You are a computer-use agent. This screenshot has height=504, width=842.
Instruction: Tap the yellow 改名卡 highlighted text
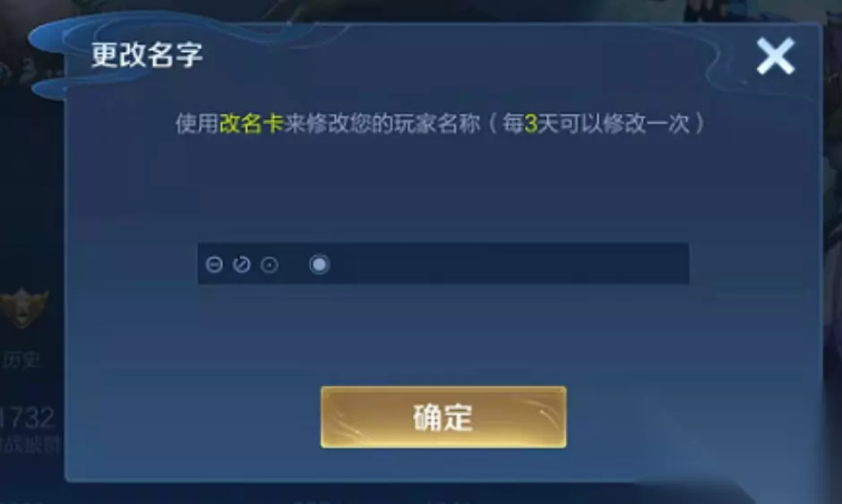click(x=252, y=124)
